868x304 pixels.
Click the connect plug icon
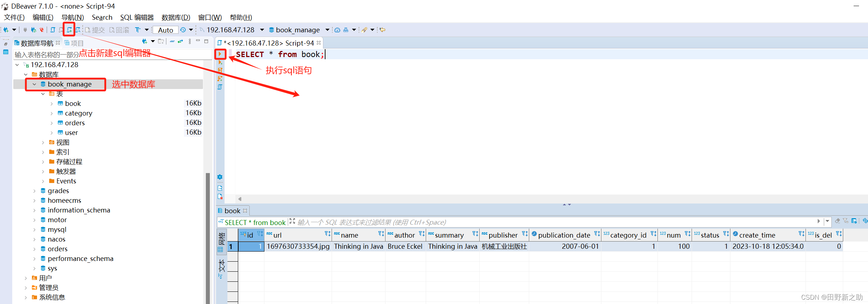pyautogui.click(x=25, y=30)
